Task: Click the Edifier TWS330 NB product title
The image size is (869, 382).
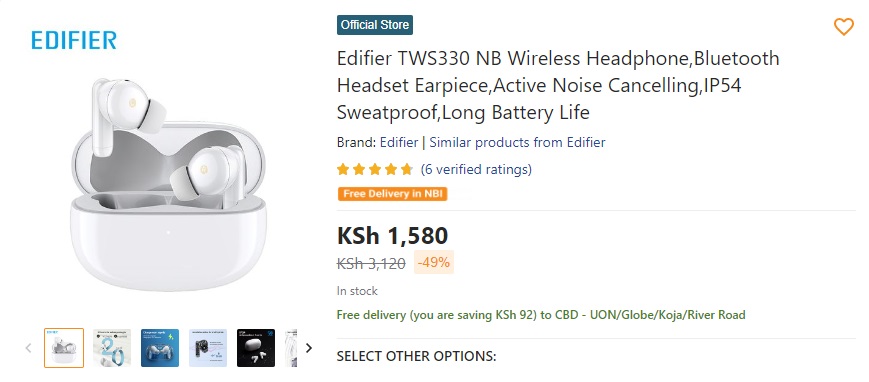Action: coord(558,85)
